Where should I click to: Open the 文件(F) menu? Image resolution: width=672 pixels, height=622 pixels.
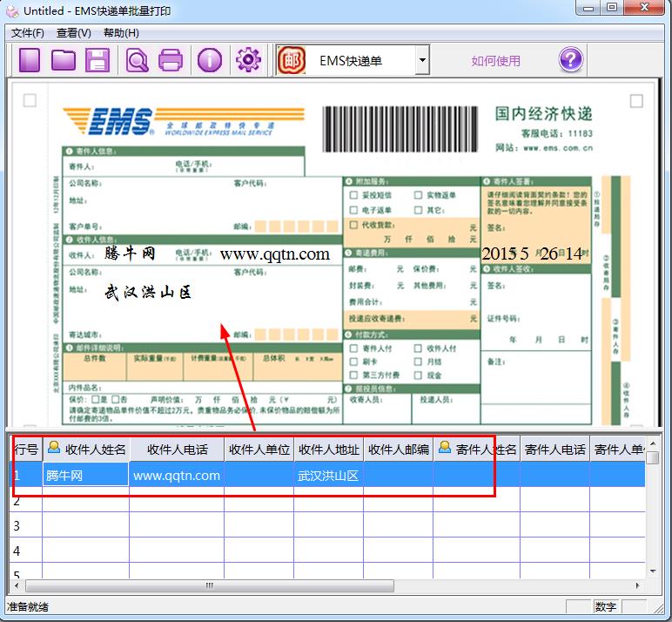pyautogui.click(x=28, y=33)
